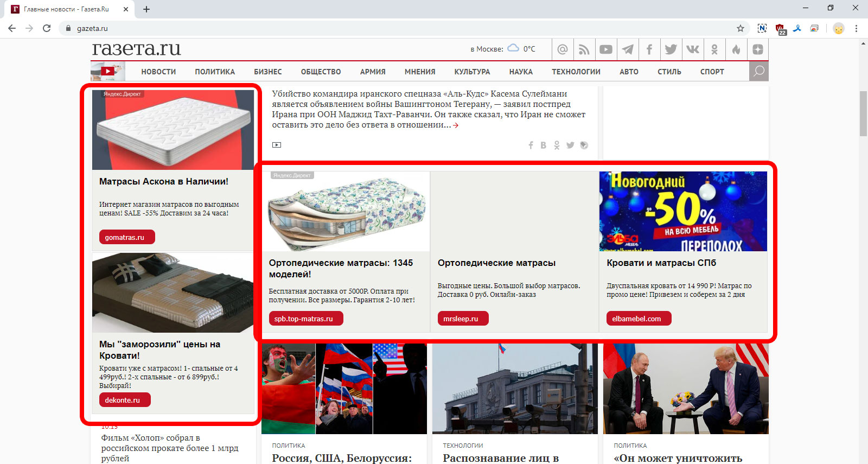Open the blue ribbon extension icon

pos(797,28)
